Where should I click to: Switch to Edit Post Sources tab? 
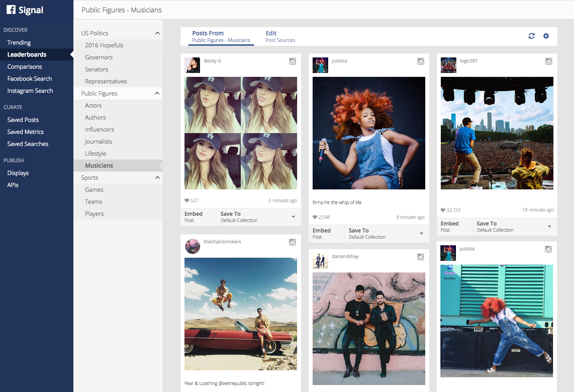[280, 36]
